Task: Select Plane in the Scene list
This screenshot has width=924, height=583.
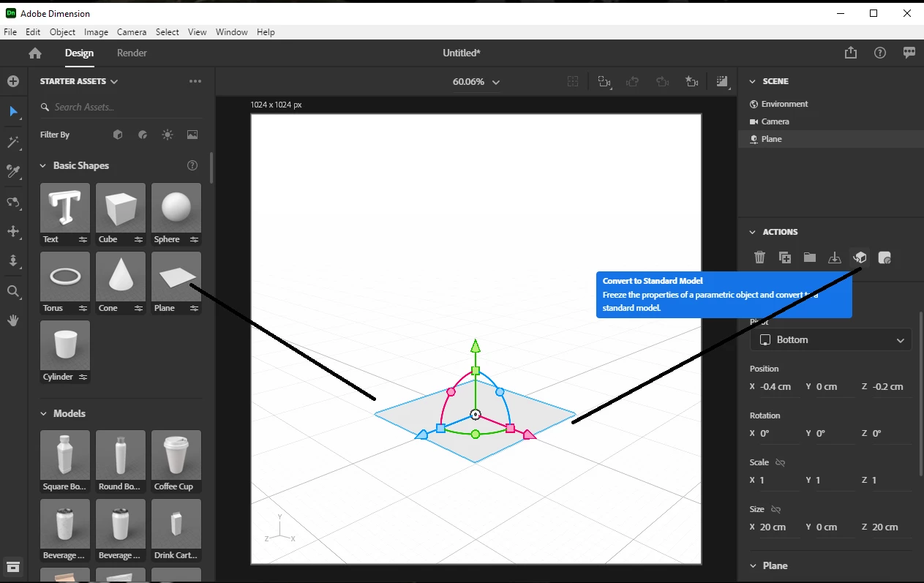Action: 831,139
